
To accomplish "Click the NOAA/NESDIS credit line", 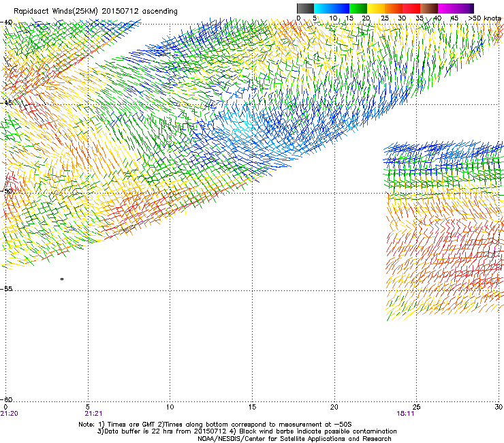I will point(294,439).
